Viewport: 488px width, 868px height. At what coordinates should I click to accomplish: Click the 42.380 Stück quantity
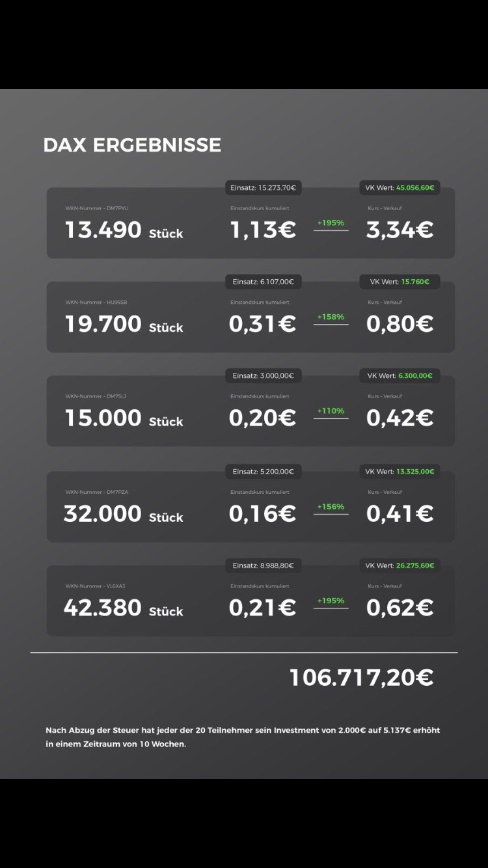123,608
